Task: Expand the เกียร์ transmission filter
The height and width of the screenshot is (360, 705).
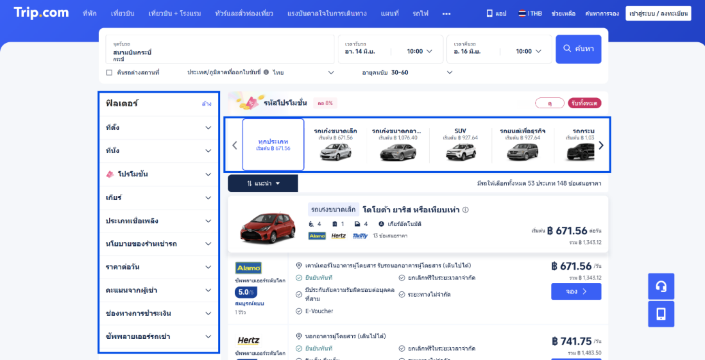Action: [x=158, y=197]
